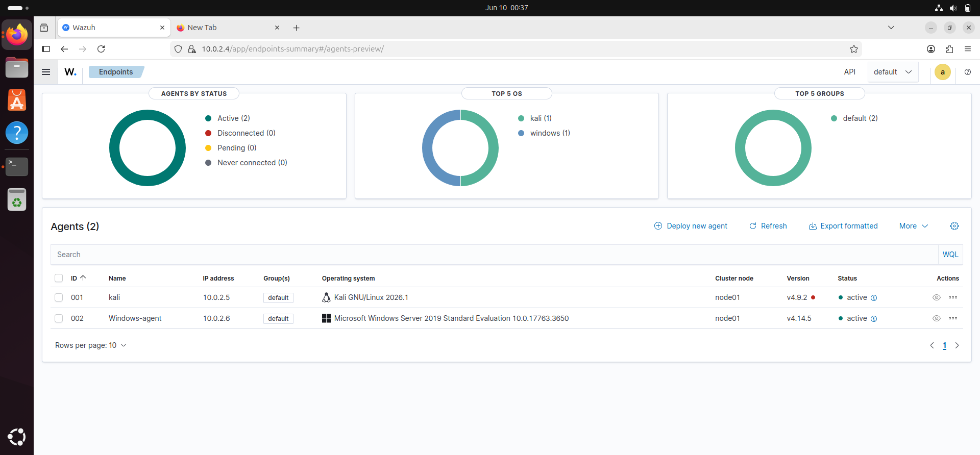Switch to the Wazuh browser tab
Viewport: 980px width, 455px height.
tap(113, 28)
